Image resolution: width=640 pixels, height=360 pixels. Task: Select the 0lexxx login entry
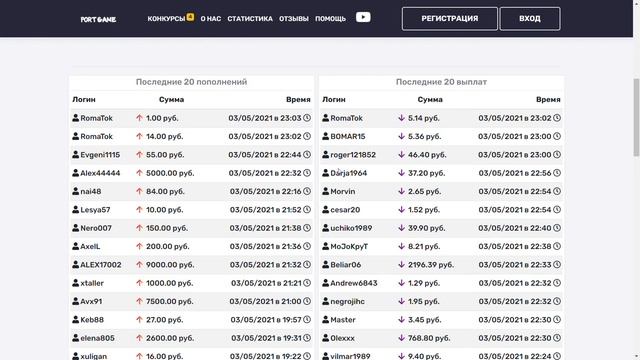pyautogui.click(x=342, y=338)
